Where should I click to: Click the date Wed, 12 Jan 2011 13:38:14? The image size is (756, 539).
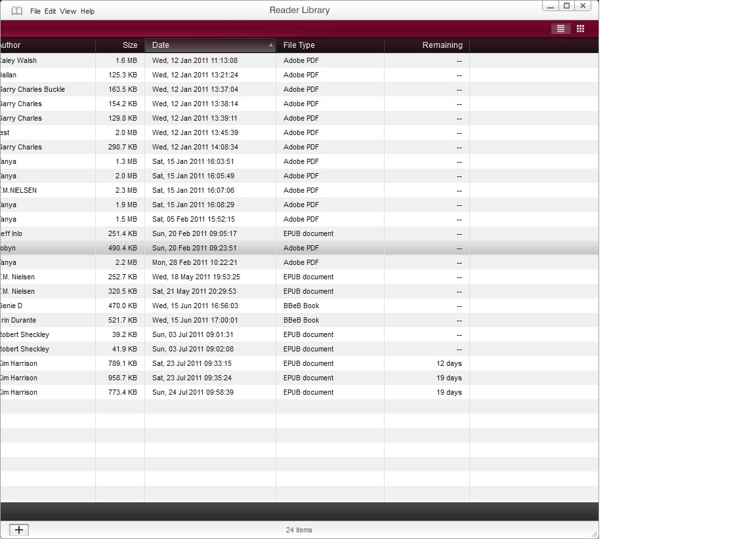(x=195, y=104)
